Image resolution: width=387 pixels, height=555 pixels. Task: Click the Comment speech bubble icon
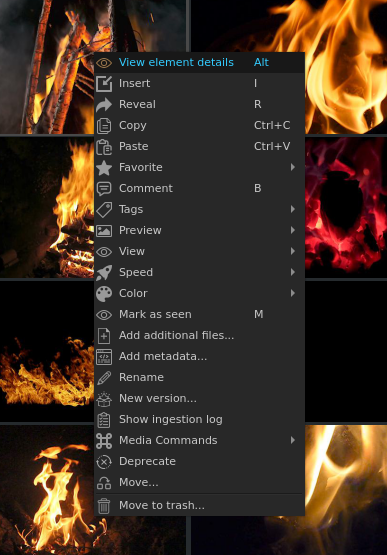coord(104,189)
